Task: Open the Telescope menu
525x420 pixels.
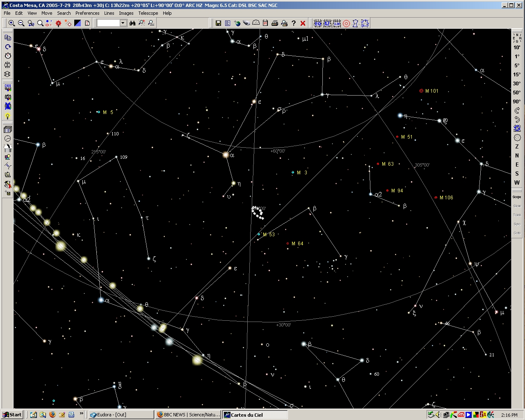Action: [x=148, y=13]
